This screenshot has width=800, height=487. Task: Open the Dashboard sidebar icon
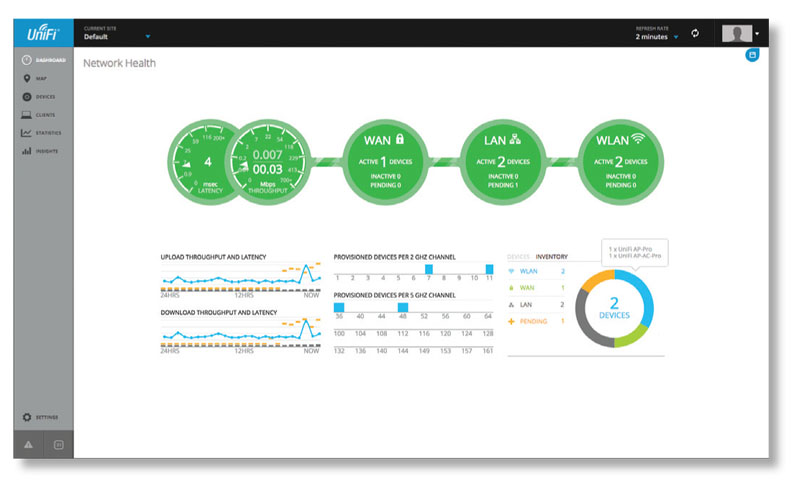point(27,60)
